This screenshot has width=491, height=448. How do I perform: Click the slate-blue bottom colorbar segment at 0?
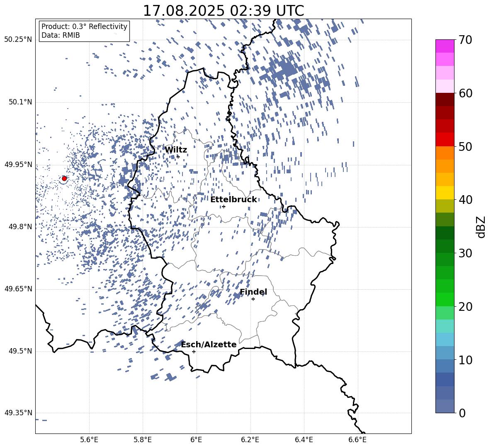pyautogui.click(x=445, y=406)
